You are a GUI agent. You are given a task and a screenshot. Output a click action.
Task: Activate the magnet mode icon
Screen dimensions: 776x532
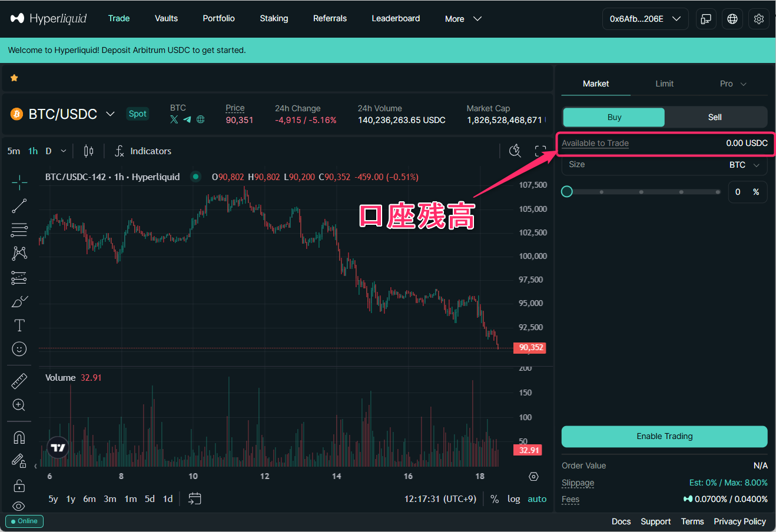pos(19,438)
